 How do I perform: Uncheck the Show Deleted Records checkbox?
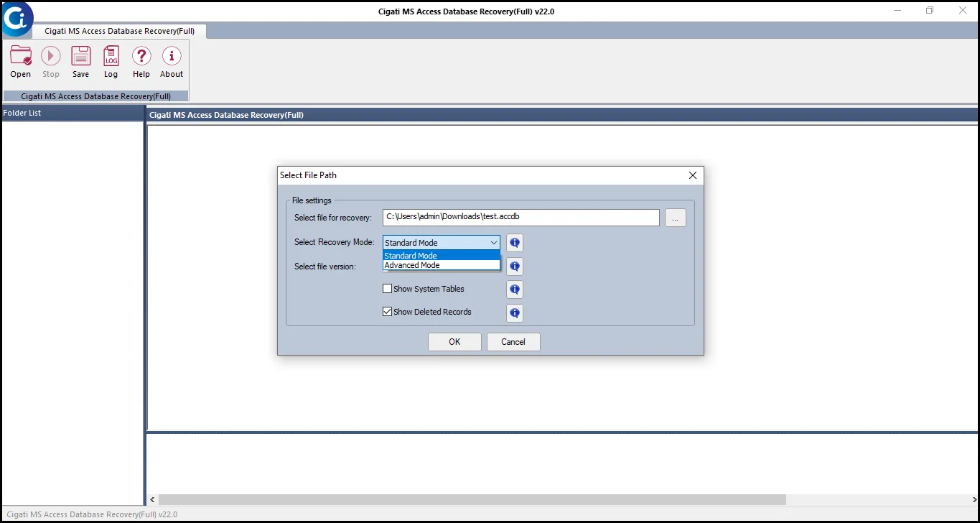[388, 312]
